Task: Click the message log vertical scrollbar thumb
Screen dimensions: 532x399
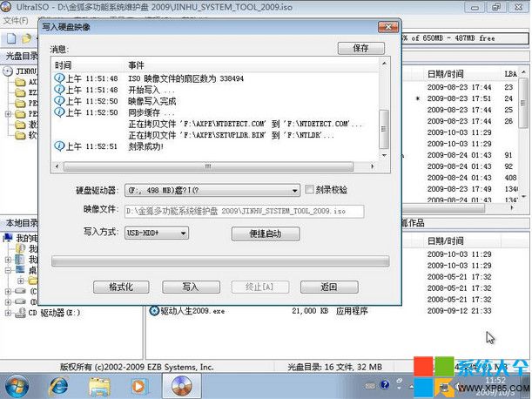Action: coord(384,129)
